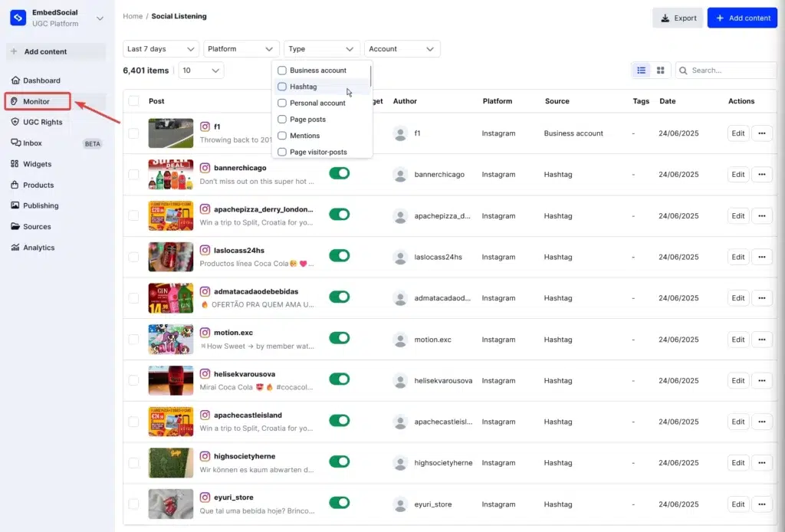This screenshot has height=532, width=785.
Task: Open more actions for bannerchicago row
Action: (x=762, y=174)
